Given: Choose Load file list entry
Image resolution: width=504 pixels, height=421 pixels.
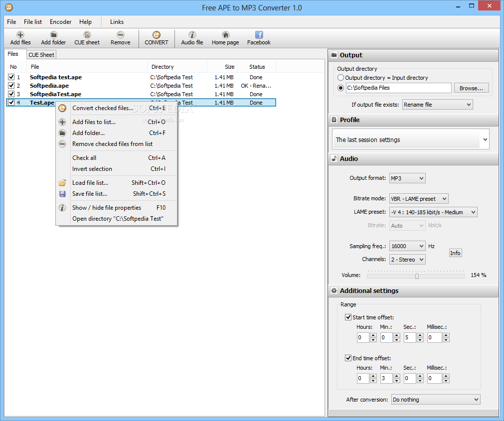Looking at the screenshot, I should pos(116,183).
